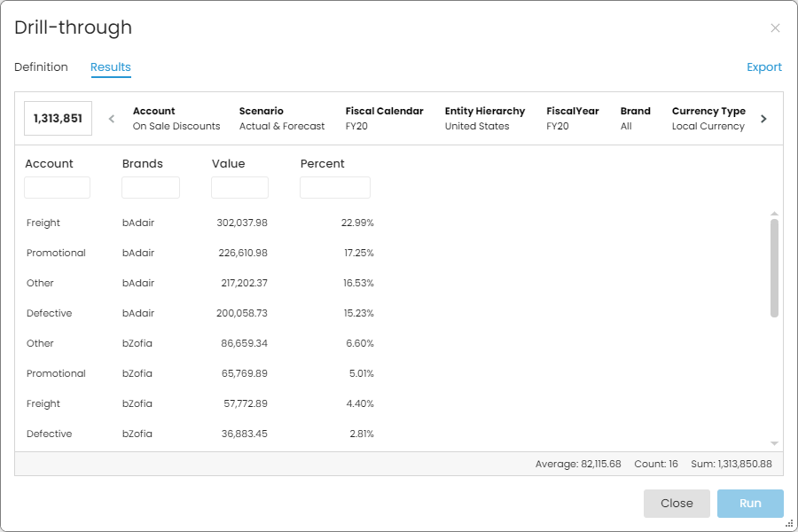Focus the Brands filter input
This screenshot has height=532, width=798.
151,187
